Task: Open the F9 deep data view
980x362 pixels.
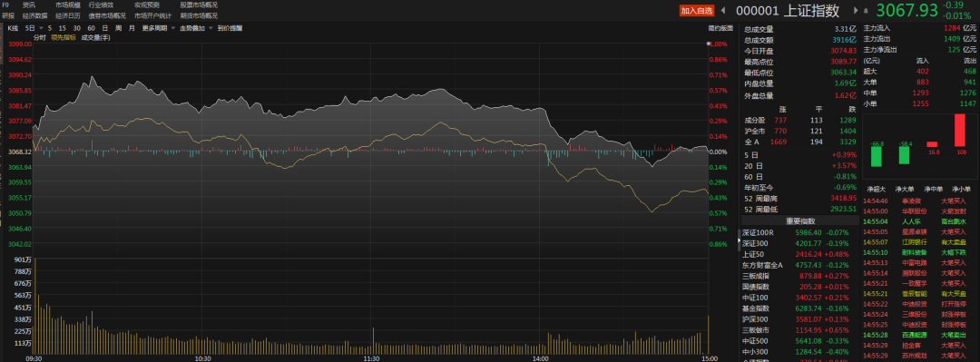Action: (x=5, y=5)
